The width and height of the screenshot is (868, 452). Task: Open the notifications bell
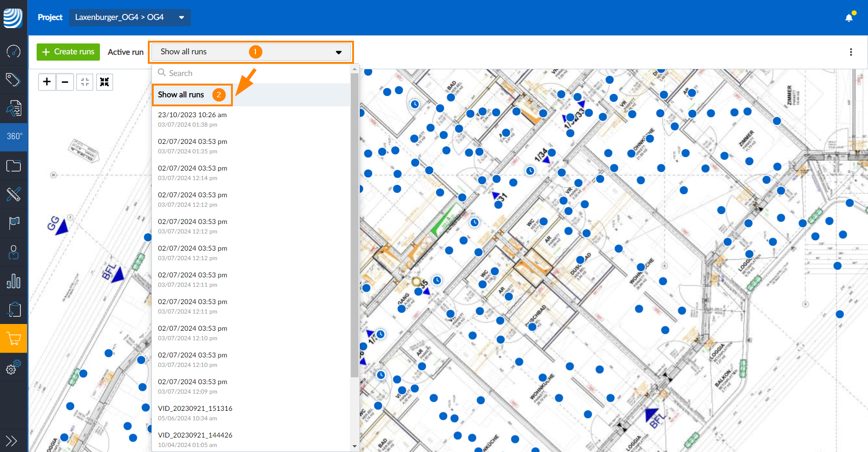pyautogui.click(x=849, y=18)
